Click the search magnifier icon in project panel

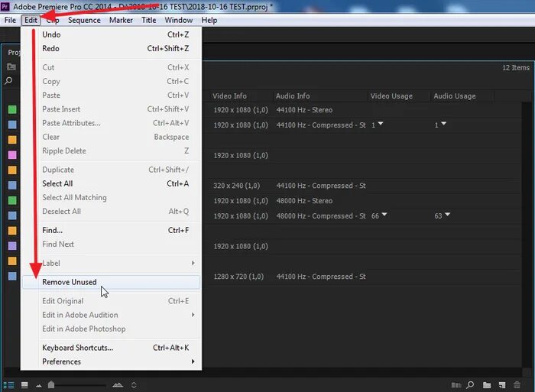[x=9, y=81]
